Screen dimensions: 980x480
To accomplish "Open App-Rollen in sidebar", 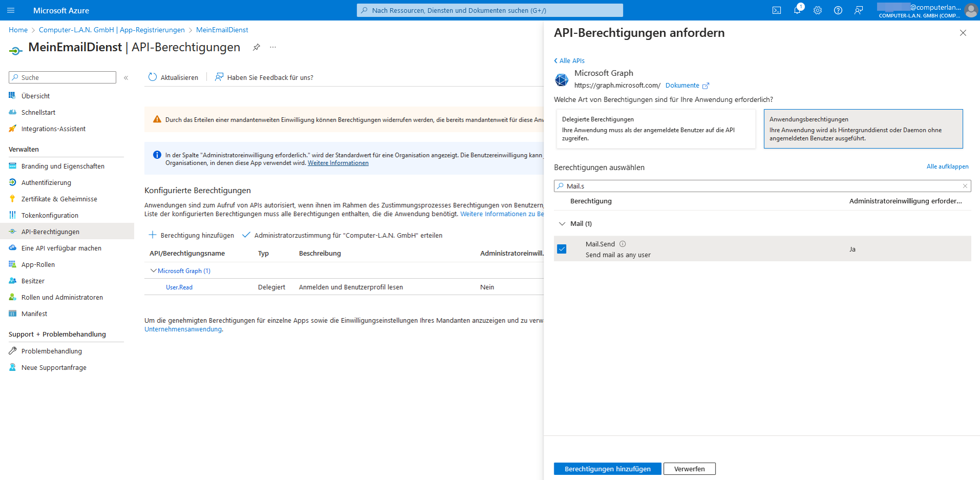I will (x=38, y=264).
